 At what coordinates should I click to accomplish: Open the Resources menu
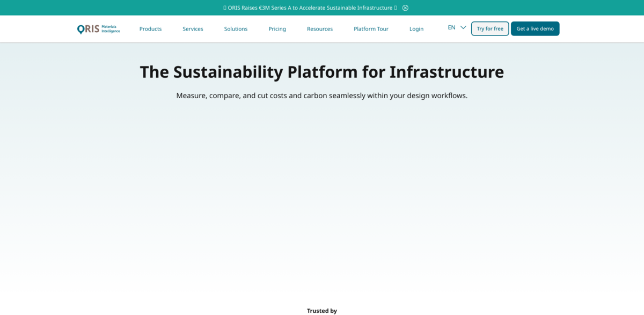pos(320,28)
